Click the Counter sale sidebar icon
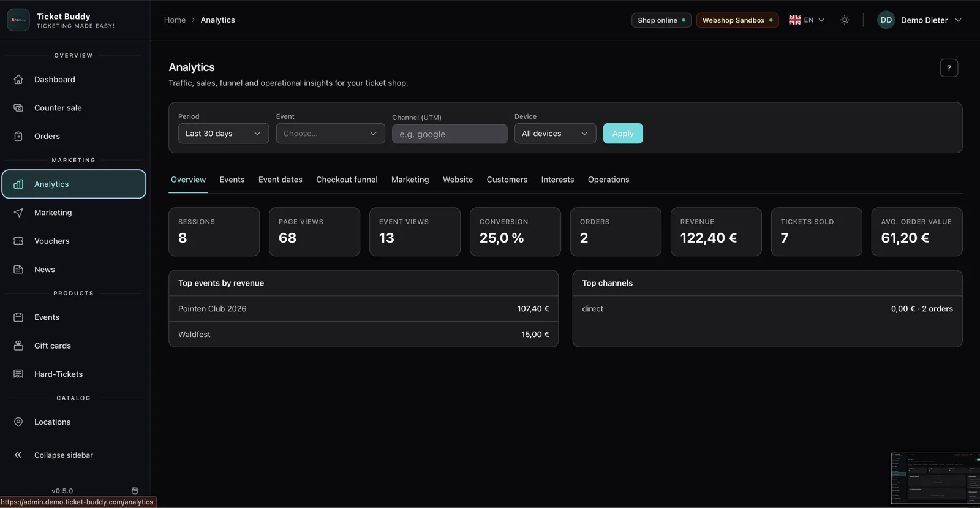This screenshot has height=508, width=980. (18, 108)
